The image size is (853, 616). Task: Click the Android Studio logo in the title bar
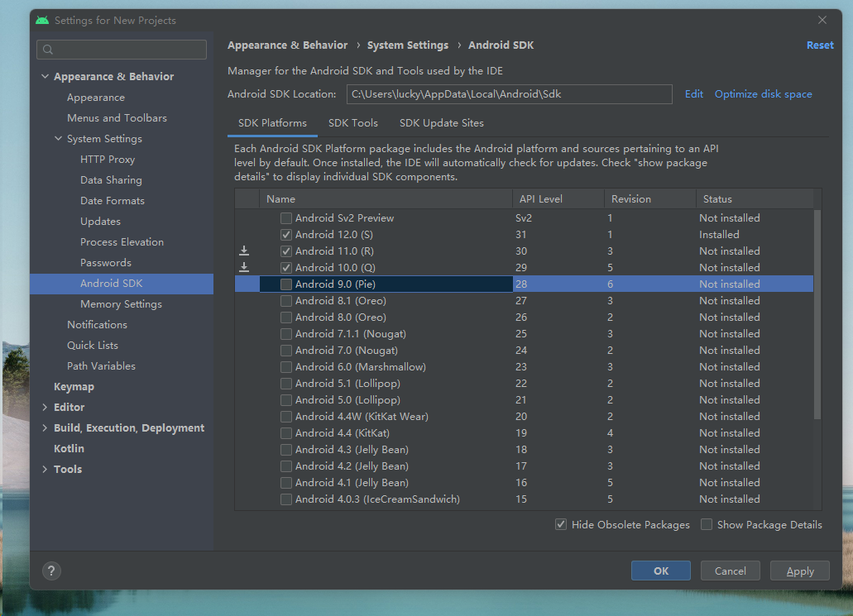tap(42, 20)
